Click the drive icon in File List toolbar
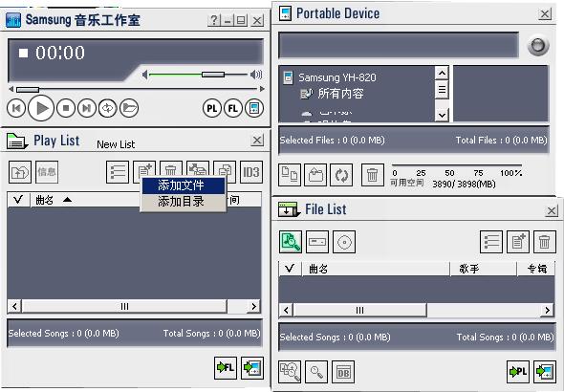 tap(317, 242)
